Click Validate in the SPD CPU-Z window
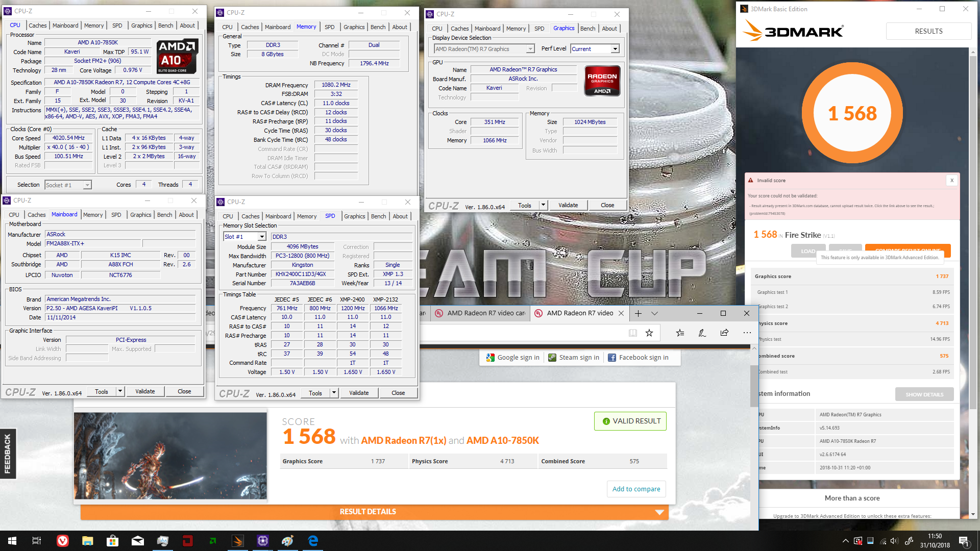The width and height of the screenshot is (980, 551). [359, 393]
